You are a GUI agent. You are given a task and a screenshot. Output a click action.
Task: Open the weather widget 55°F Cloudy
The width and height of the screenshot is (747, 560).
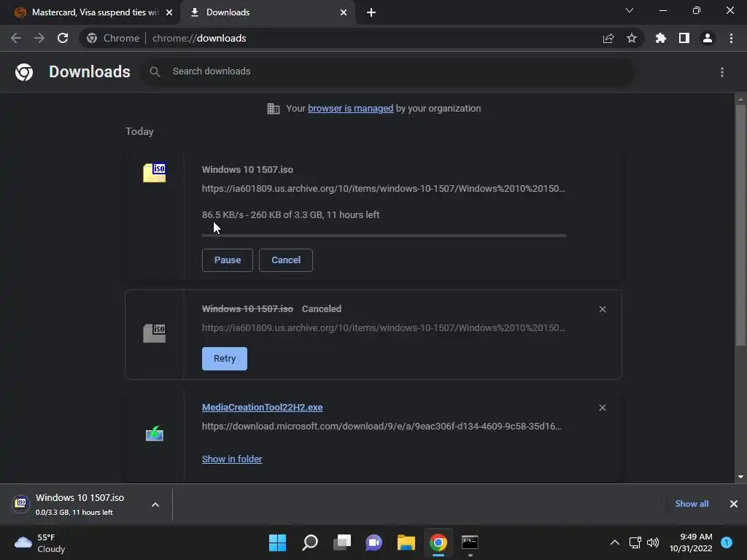pos(41,542)
